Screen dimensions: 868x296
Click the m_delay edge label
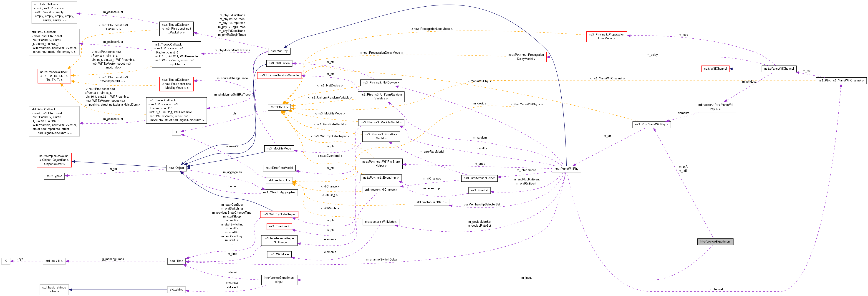click(652, 55)
